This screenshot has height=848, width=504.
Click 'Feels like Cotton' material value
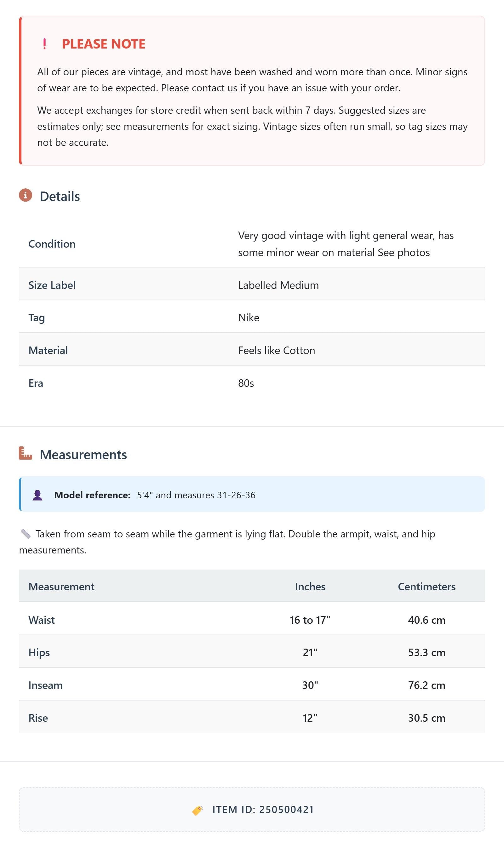tap(277, 350)
